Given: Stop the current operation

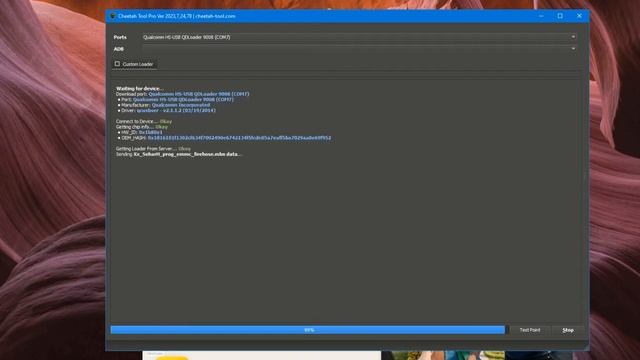Looking at the screenshot, I should pyautogui.click(x=568, y=330).
